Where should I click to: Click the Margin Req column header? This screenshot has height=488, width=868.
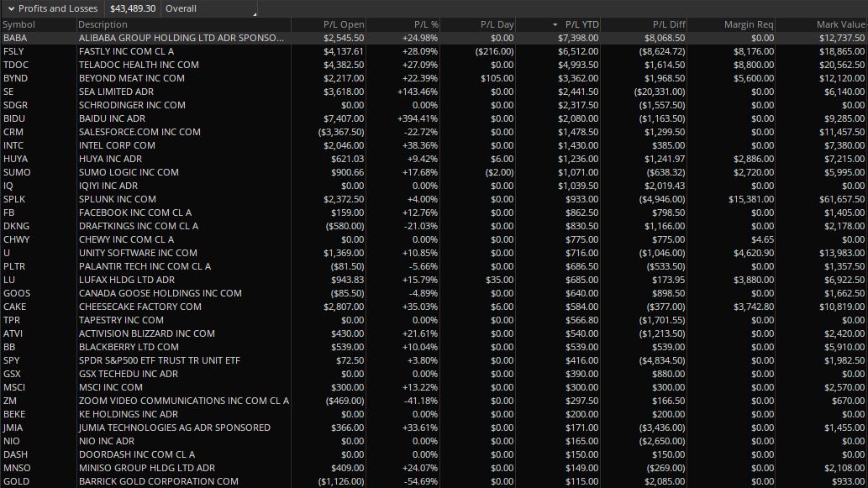tap(749, 24)
